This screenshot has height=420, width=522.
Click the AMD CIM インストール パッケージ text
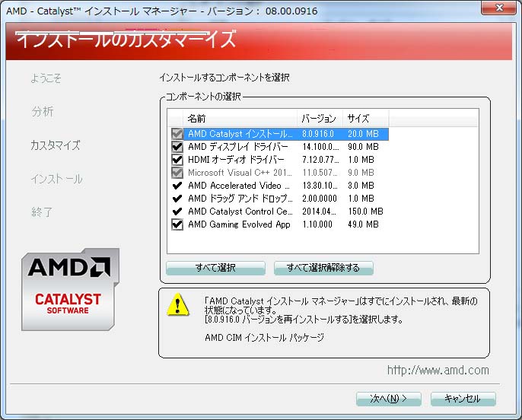(264, 338)
